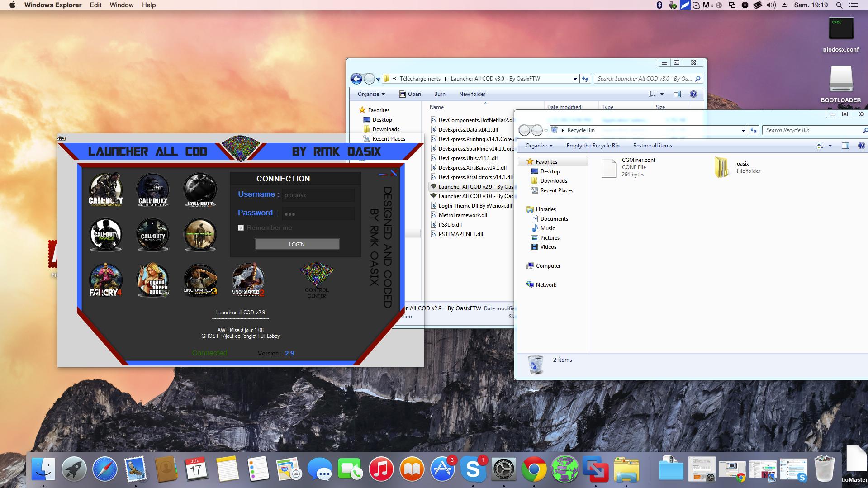This screenshot has height=488, width=868.
Task: Select the BOOTLOADER drive on desktop
Action: (841, 84)
